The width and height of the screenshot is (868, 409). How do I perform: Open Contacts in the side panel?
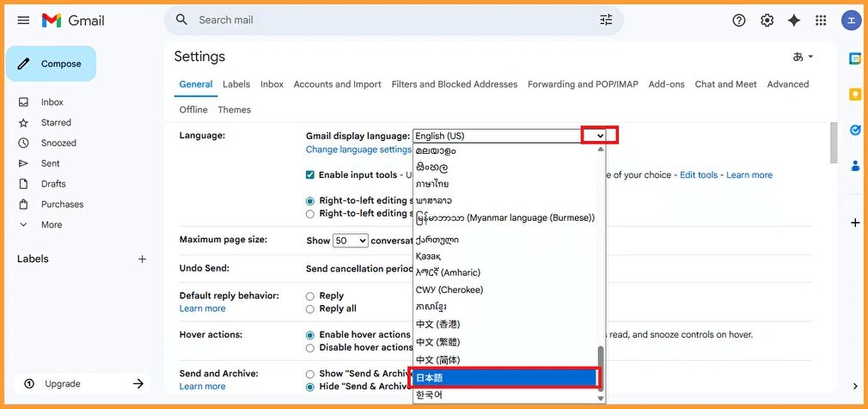tap(855, 166)
